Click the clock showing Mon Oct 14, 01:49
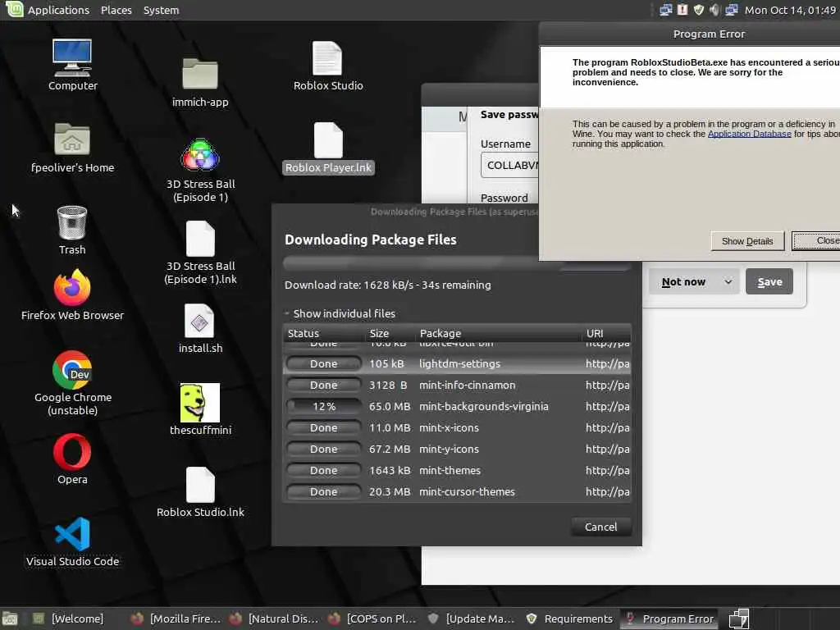The width and height of the screenshot is (840, 630). (790, 10)
